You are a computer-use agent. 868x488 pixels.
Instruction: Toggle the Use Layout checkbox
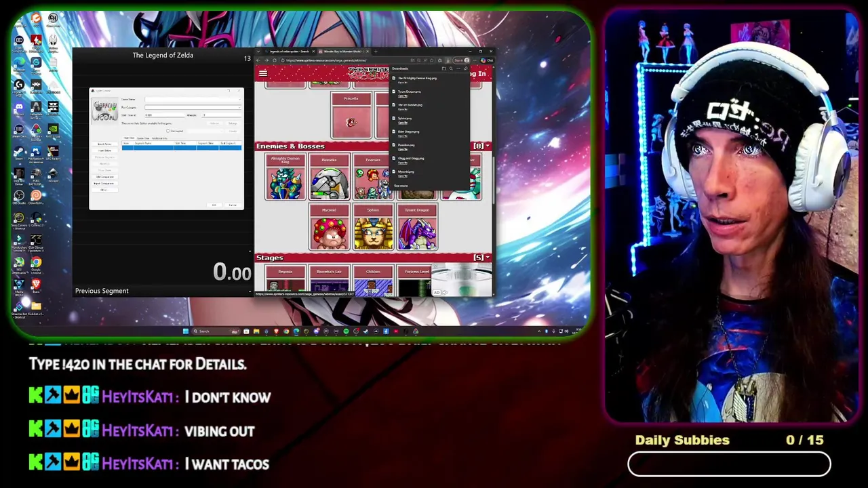[x=167, y=131]
